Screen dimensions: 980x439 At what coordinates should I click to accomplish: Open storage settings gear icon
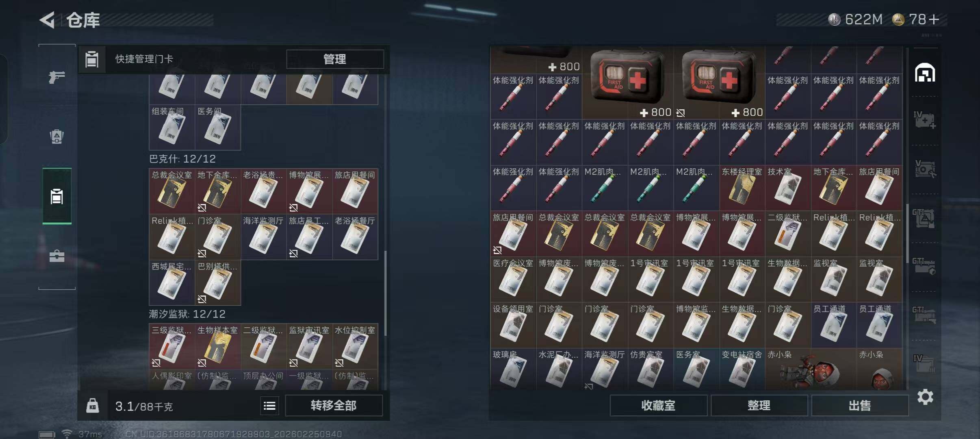tap(925, 397)
